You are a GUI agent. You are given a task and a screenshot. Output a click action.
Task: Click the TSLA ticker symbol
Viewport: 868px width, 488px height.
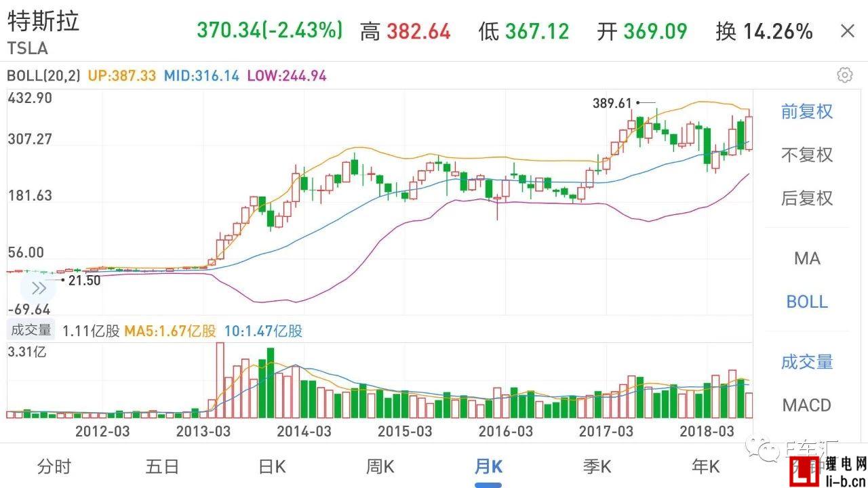click(27, 48)
